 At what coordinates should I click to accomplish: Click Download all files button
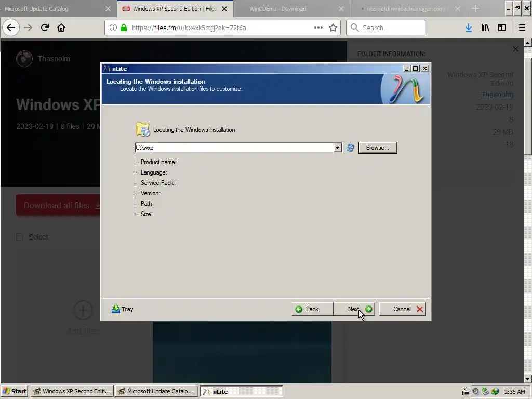pos(58,206)
